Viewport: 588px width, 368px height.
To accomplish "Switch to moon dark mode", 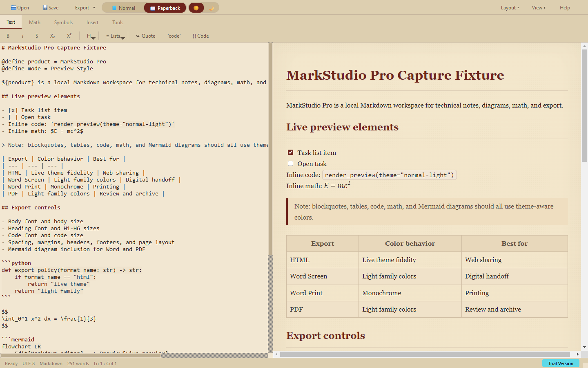I will tap(211, 8).
